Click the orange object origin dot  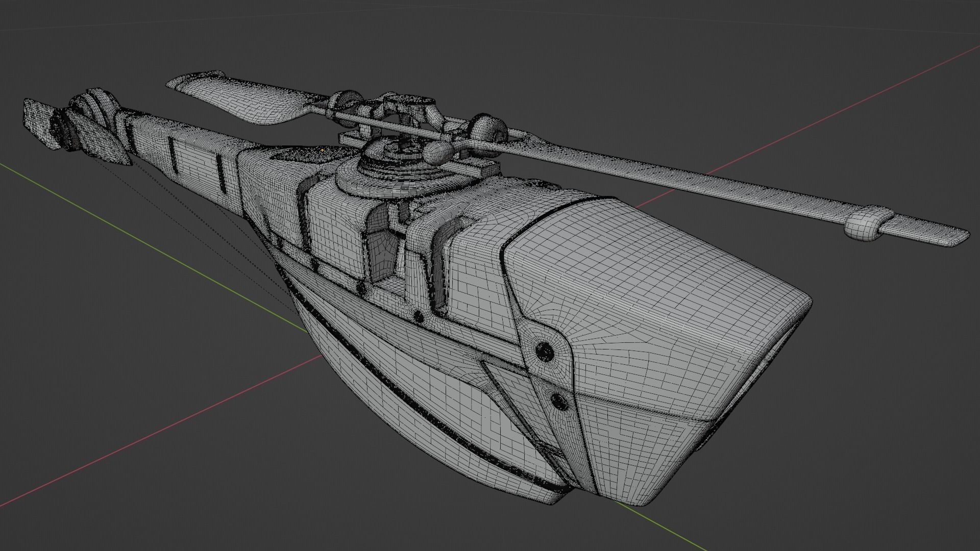click(x=323, y=150)
